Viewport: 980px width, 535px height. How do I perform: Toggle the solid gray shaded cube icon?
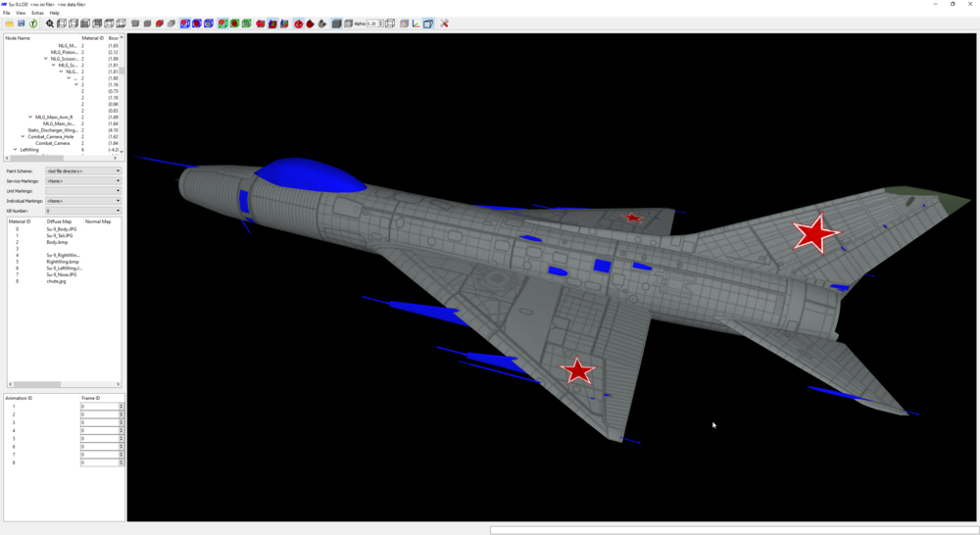click(336, 24)
